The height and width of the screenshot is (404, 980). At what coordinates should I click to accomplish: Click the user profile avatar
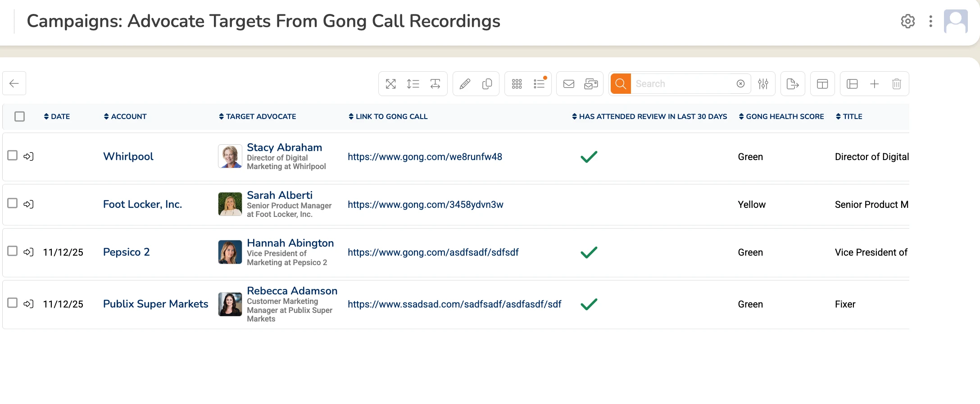point(956,21)
